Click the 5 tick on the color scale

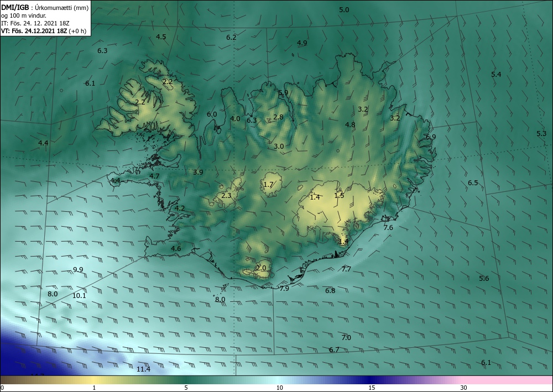[x=186, y=388]
